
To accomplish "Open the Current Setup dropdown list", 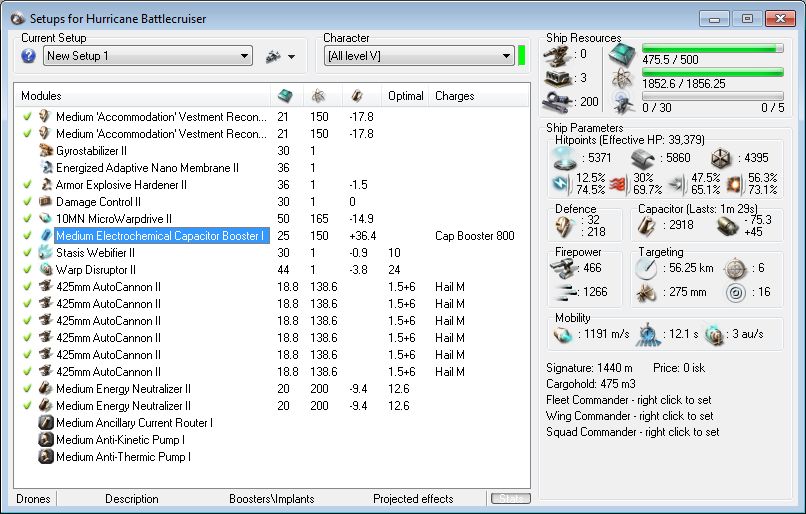I will tap(244, 57).
